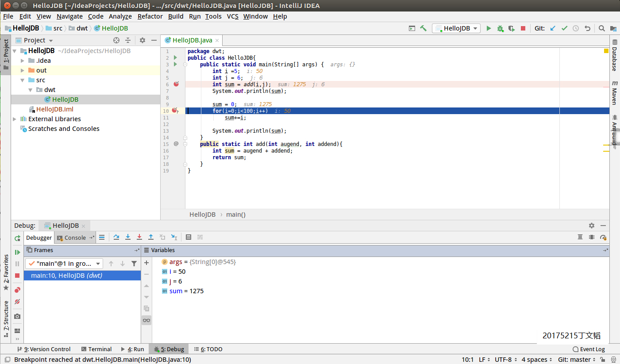Open the Project view dropdown
This screenshot has height=364, width=620.
35,40
